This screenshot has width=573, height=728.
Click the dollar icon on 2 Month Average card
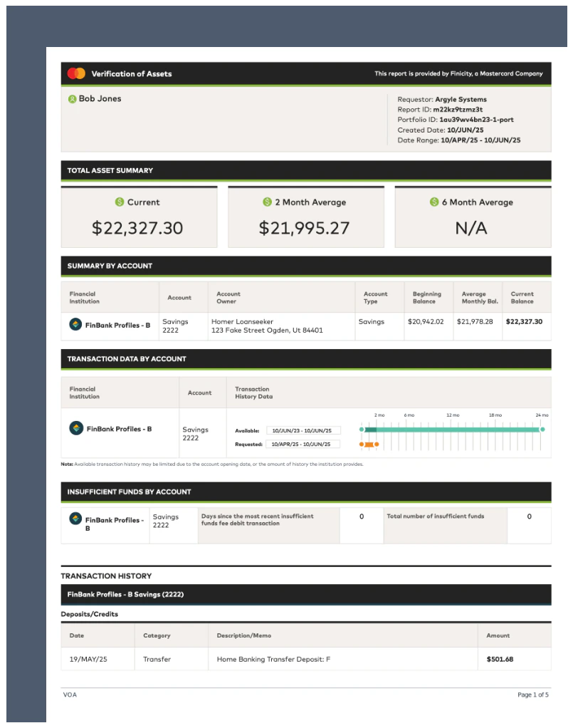coord(267,202)
